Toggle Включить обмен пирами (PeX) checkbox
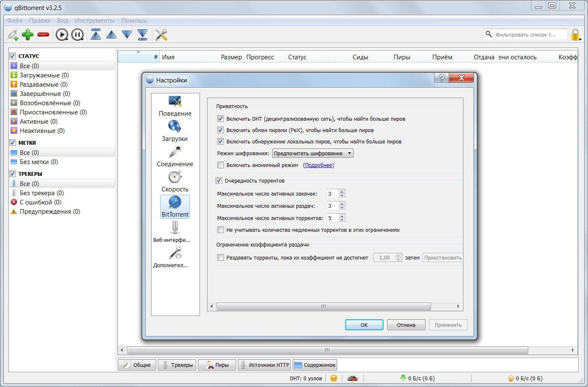Screen dimensions: 588x387 pyautogui.click(x=220, y=130)
